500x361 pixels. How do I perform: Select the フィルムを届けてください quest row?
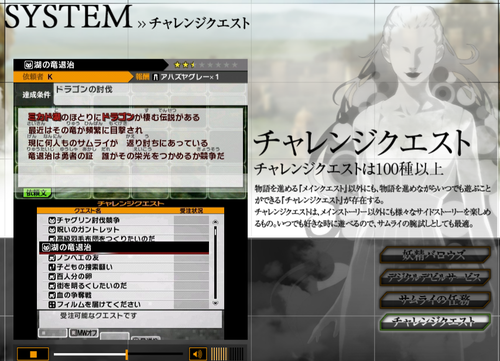[x=124, y=304]
